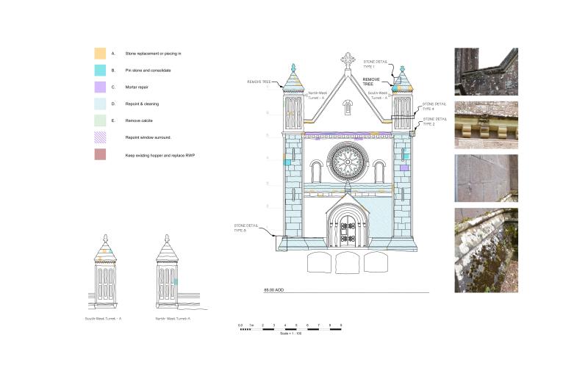The image size is (588, 390).
Task: Click the legend letter 'D.'
Action: pos(113,104)
